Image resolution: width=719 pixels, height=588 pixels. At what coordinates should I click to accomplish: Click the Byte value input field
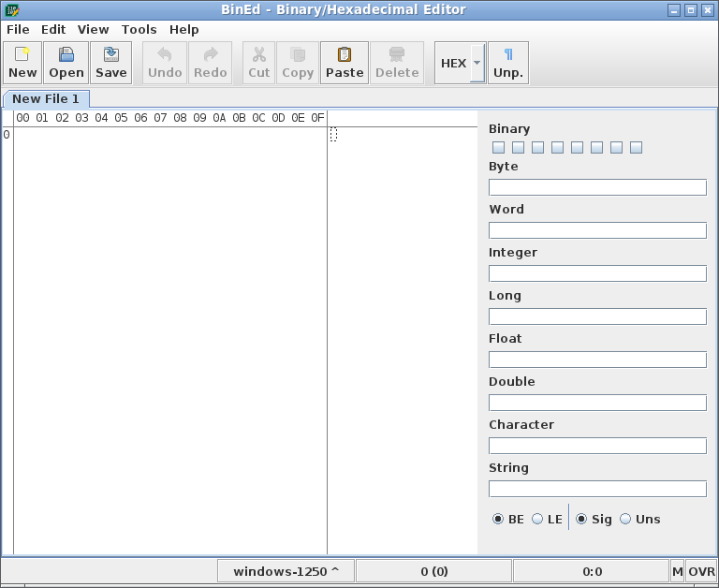[597, 187]
